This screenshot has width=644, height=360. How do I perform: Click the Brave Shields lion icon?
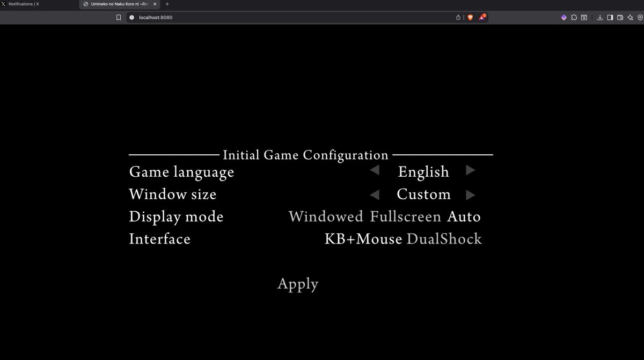[470, 17]
